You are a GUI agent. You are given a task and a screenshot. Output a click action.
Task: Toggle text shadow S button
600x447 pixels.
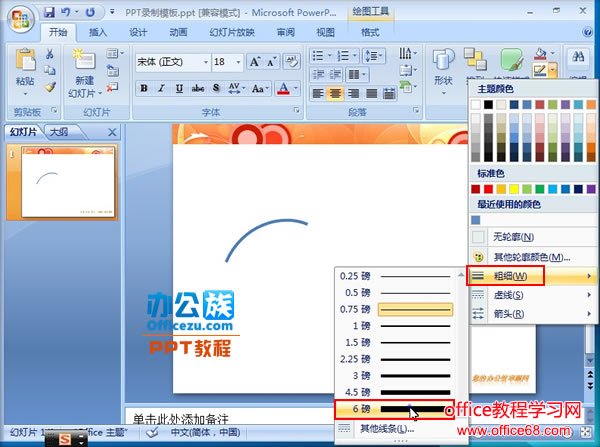point(216,88)
